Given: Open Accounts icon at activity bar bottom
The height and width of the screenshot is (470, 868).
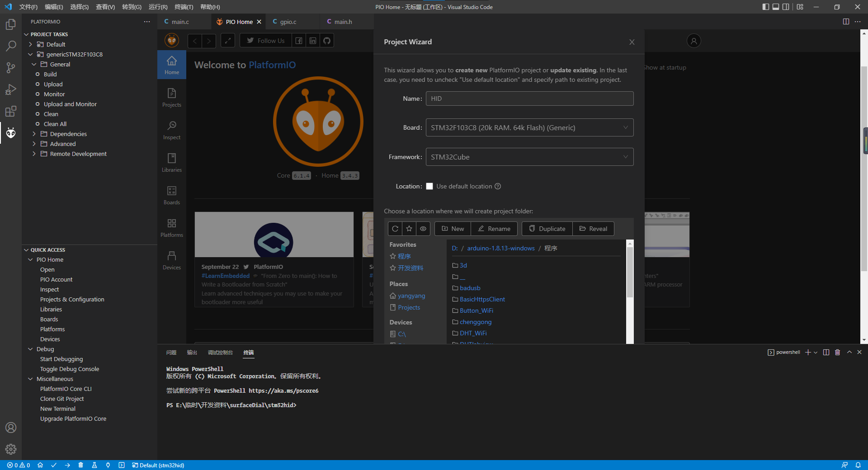Looking at the screenshot, I should pyautogui.click(x=11, y=428).
